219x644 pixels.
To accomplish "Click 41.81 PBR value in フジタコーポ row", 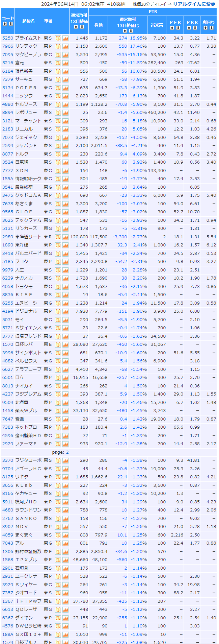I will pos(194,460).
